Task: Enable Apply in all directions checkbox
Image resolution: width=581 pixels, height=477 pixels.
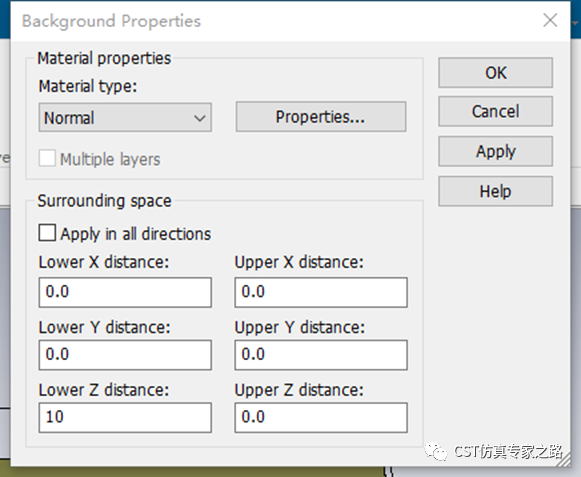Action: click(47, 233)
